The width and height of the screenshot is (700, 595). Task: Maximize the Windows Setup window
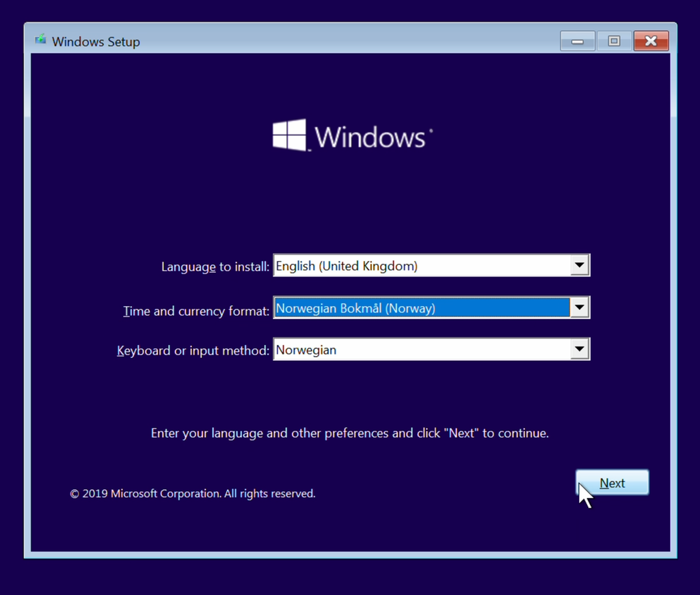(615, 41)
